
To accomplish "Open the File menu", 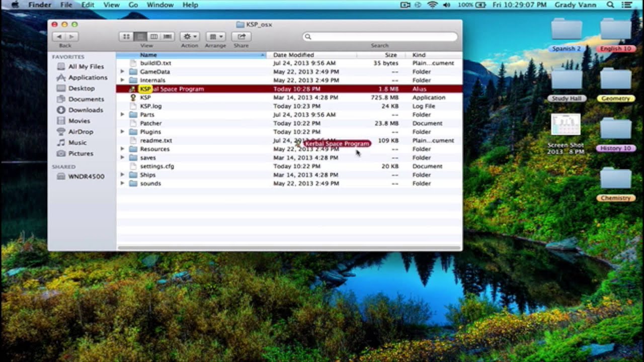I will [66, 5].
